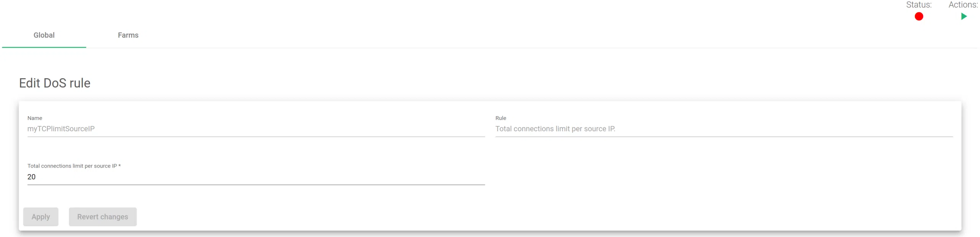Screen dimensions: 980x237
Task: Click the value 20 in limit field
Action: point(31,177)
